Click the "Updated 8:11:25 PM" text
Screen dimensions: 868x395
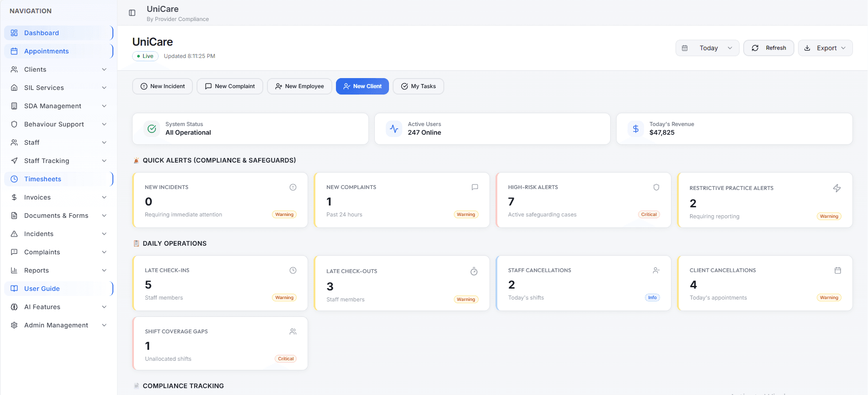click(189, 56)
